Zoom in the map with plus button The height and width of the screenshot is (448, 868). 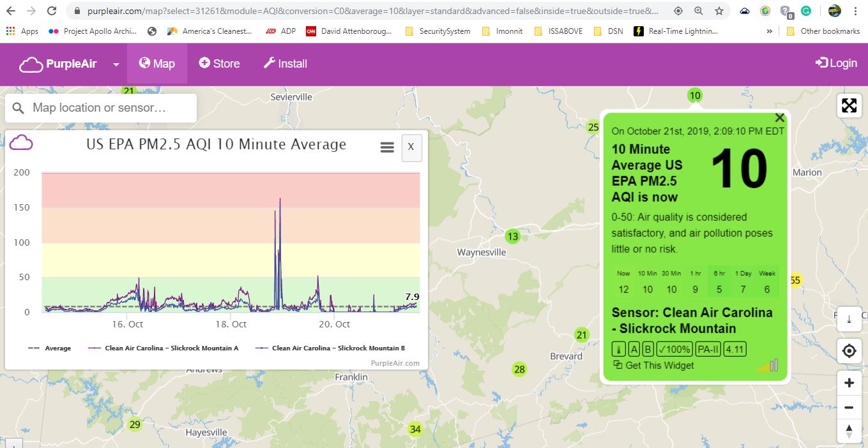[849, 383]
